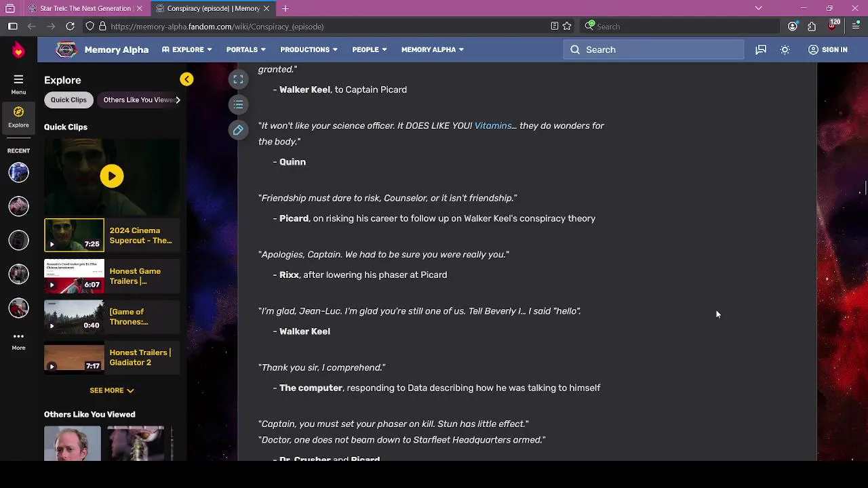This screenshot has width=868, height=488.
Task: Click the tracking protection shield icon
Action: click(x=90, y=26)
